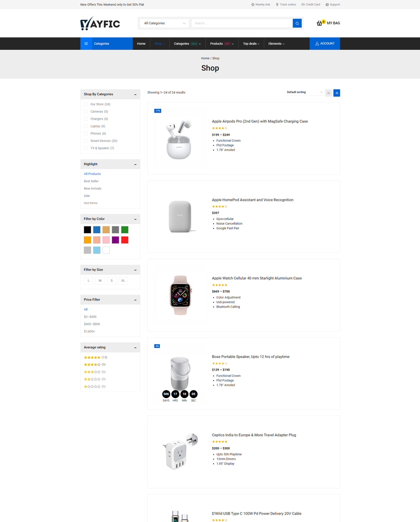The image size is (420, 522).
Task: Open the shopping bag cart icon
Action: [319, 23]
